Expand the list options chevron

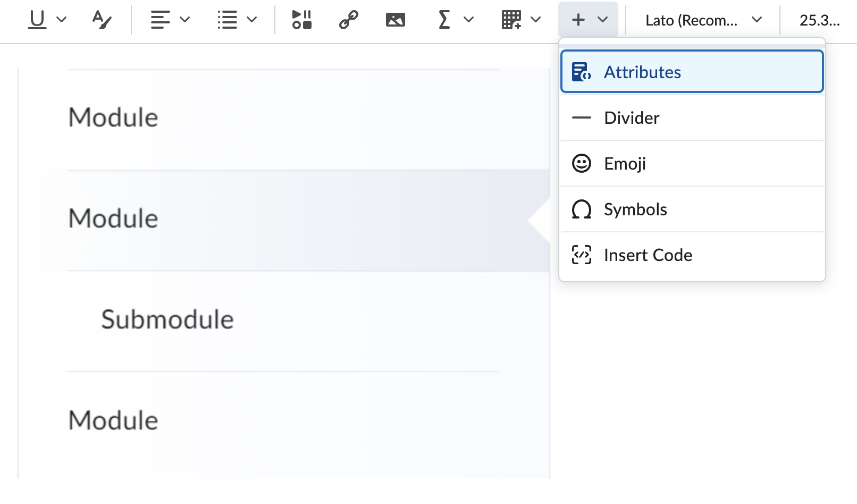point(252,20)
